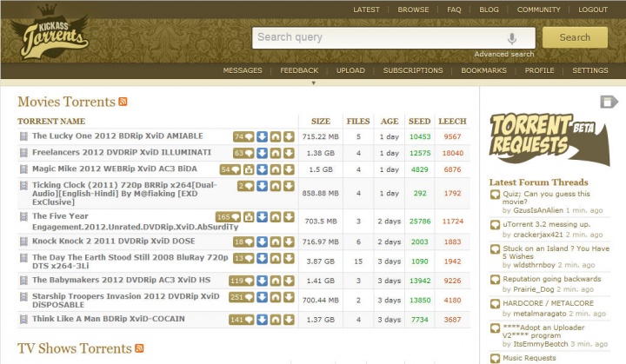Open user crackerjax421 profile link

click(x=538, y=235)
